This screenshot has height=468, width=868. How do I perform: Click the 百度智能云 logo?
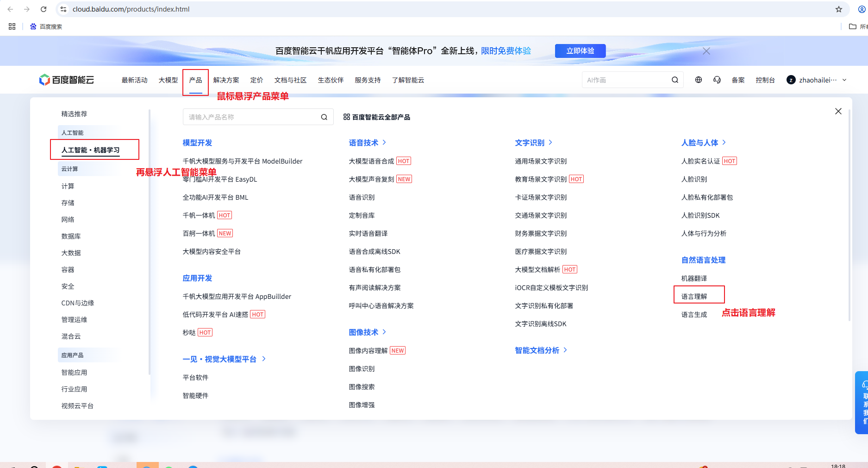(x=67, y=80)
